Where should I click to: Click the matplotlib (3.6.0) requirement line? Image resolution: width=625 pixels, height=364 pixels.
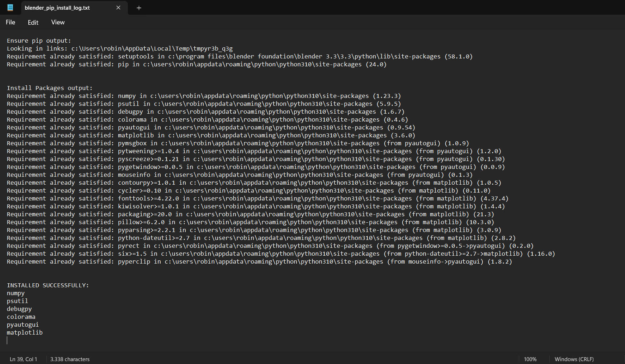pos(211,135)
